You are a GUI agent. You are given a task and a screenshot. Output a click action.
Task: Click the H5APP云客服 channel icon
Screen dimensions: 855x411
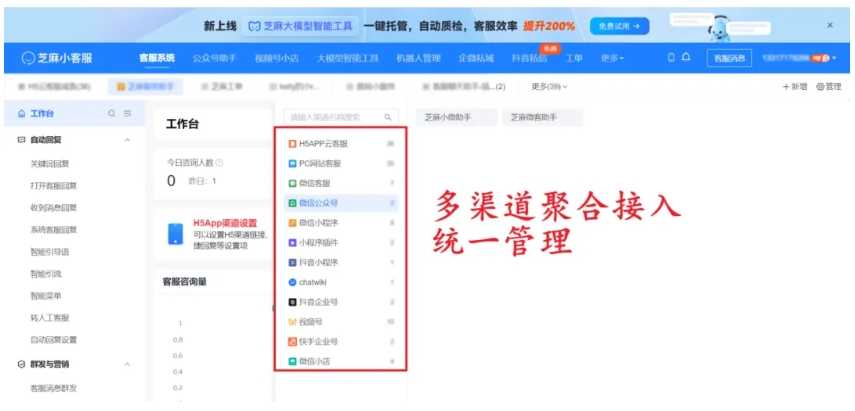coord(292,144)
